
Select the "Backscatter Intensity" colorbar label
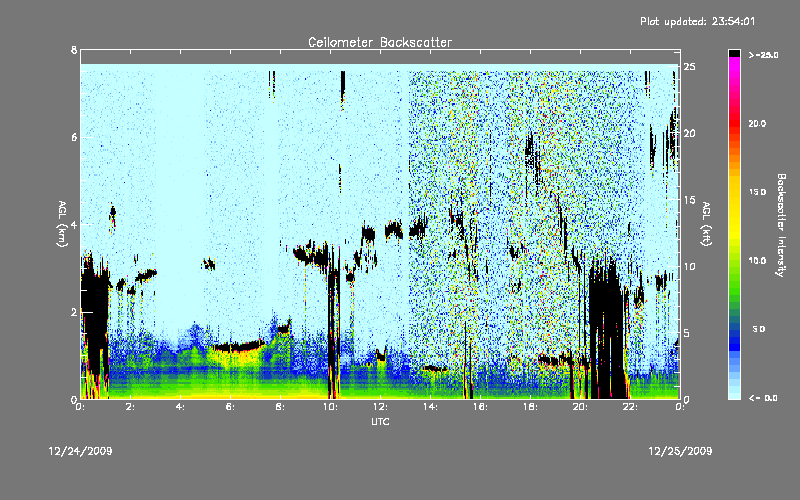coord(781,225)
